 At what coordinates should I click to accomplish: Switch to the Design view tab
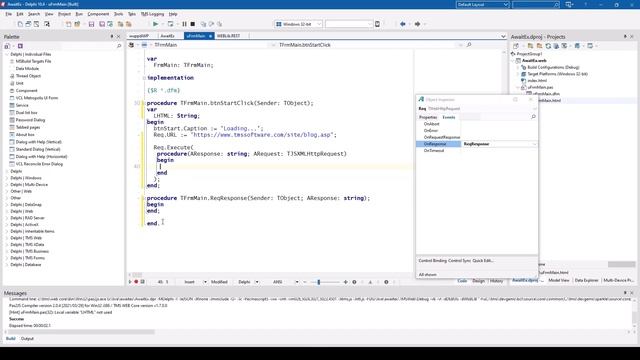click(x=478, y=280)
